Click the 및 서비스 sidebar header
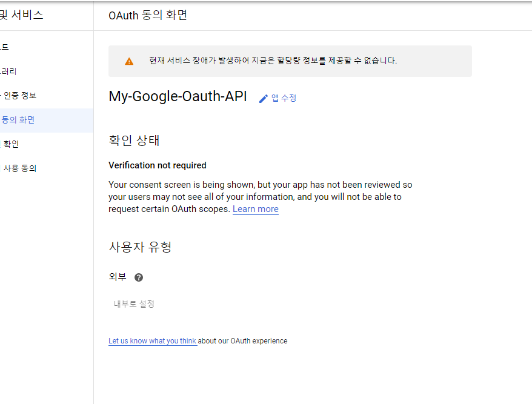Screen dimensions: 532x404 [22, 15]
